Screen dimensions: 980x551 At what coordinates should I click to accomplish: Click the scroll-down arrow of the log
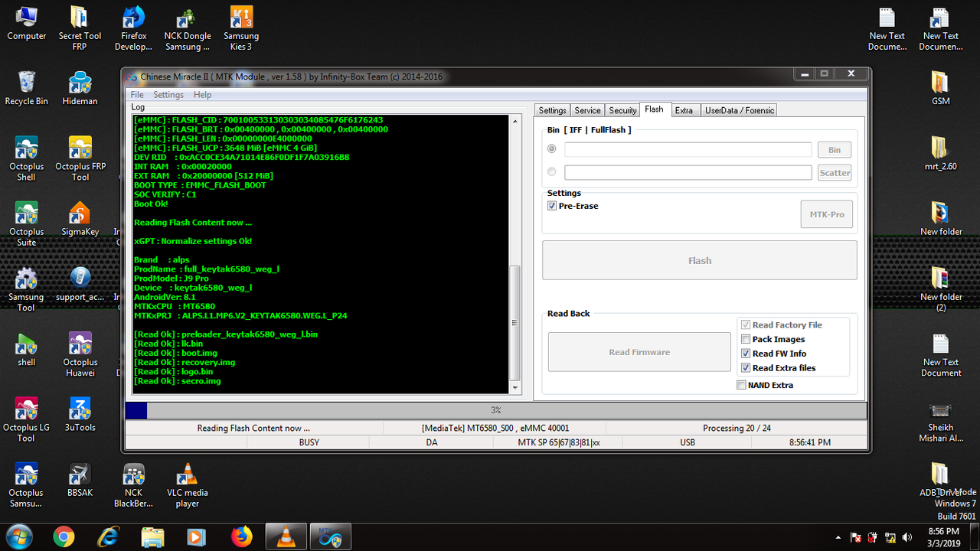[x=514, y=389]
